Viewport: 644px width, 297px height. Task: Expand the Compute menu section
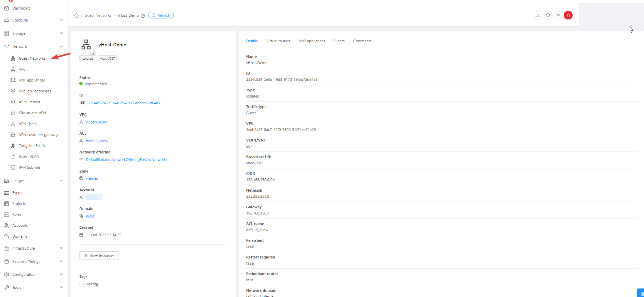(x=33, y=20)
